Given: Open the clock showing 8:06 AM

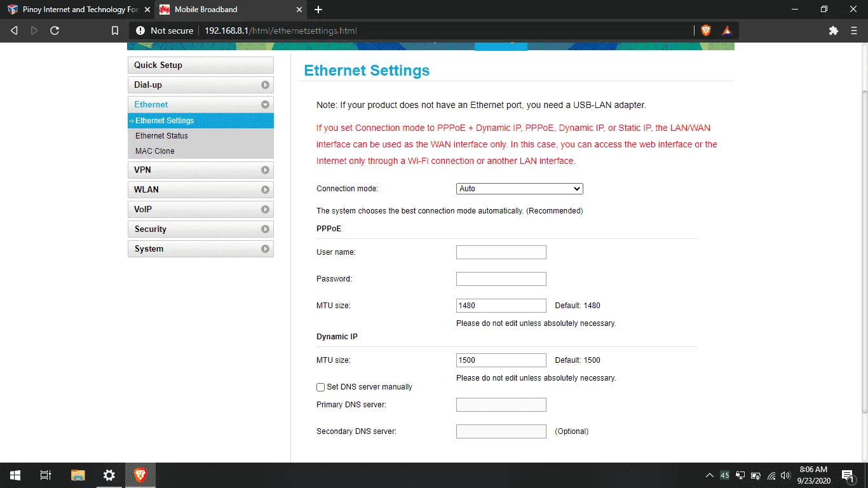Looking at the screenshot, I should click(814, 475).
